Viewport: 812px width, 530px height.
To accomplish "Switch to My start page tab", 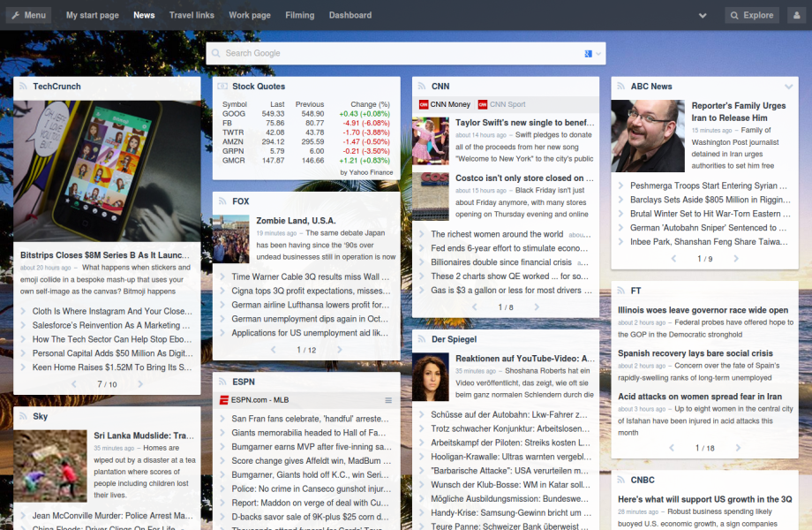I will coord(92,15).
